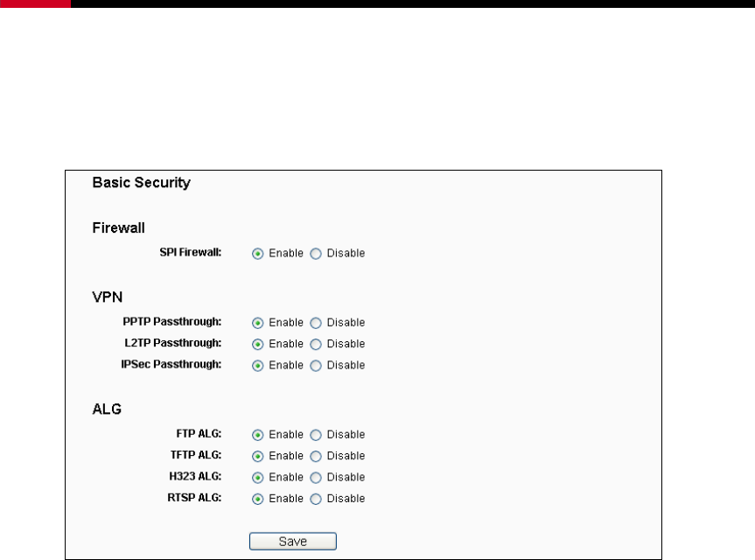This screenshot has width=755, height=560.
Task: Enable H323 ALG
Action: coord(257,478)
